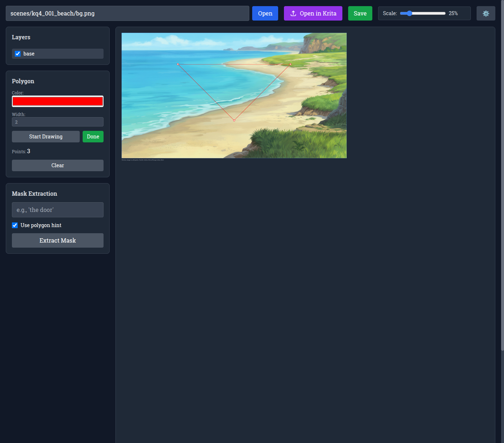The width and height of the screenshot is (504, 443).
Task: Focus the file path input box
Action: click(127, 13)
